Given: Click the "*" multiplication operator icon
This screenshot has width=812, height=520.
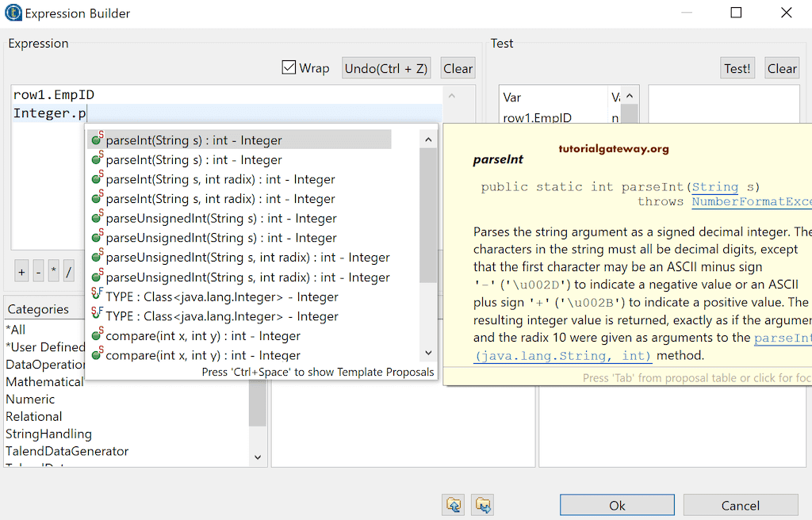Looking at the screenshot, I should 55,271.
